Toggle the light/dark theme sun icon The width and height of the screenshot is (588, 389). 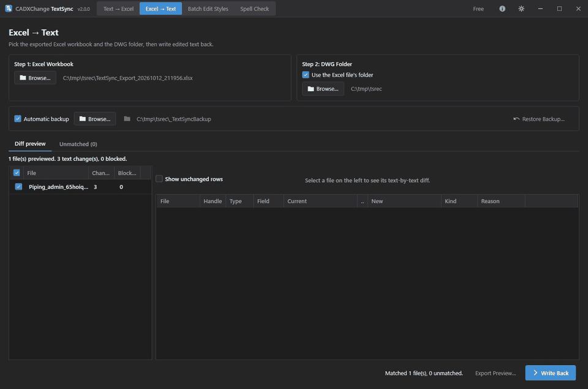pos(521,9)
